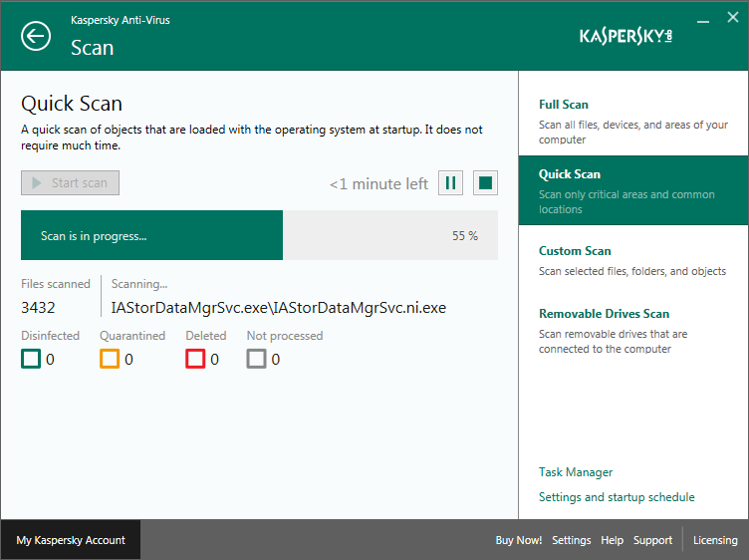This screenshot has height=560, width=749.
Task: Select Quick Scan option in sidebar
Action: (x=570, y=174)
